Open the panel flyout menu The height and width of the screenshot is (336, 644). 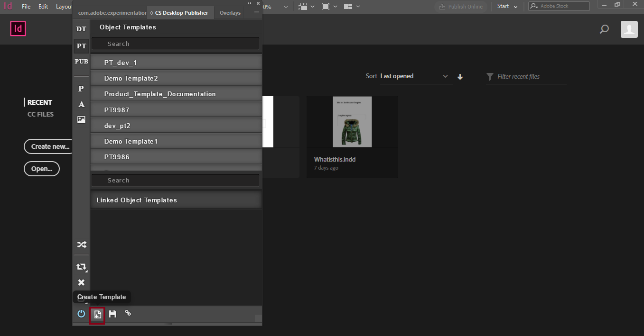pos(257,13)
